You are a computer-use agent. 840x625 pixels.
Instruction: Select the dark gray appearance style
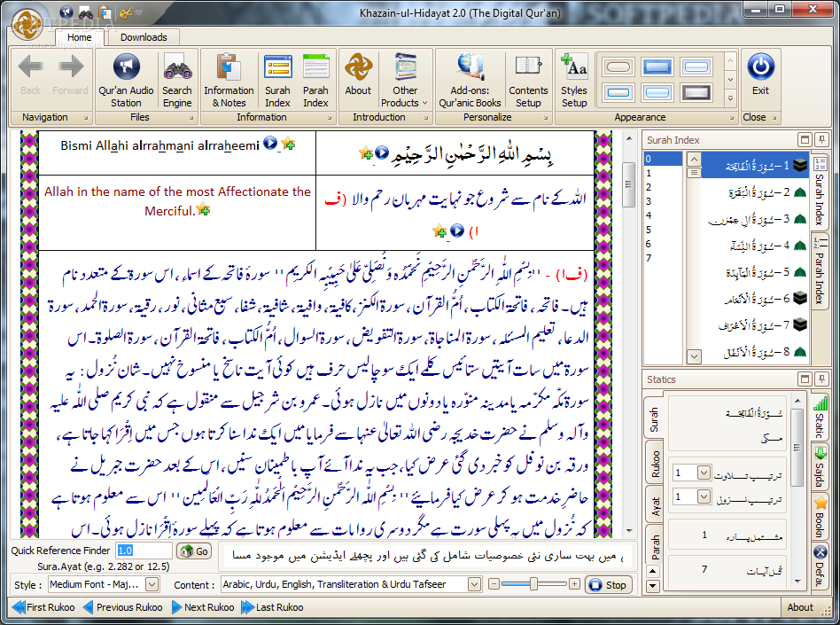click(696, 93)
